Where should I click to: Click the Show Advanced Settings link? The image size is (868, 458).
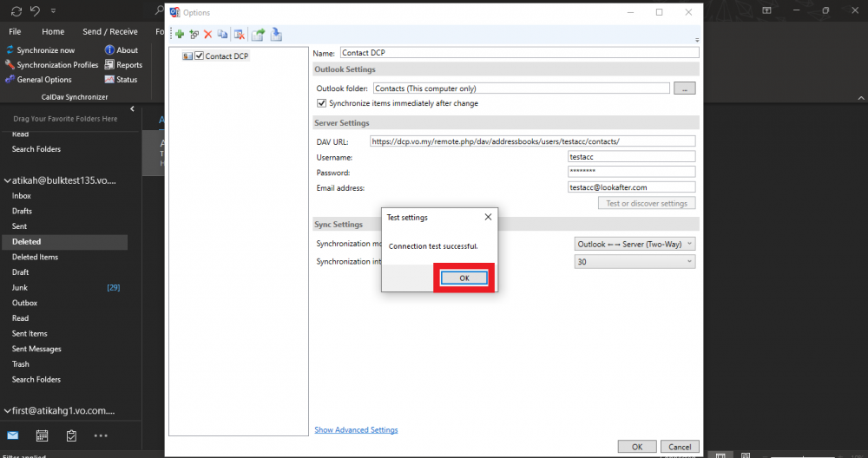[x=356, y=429]
